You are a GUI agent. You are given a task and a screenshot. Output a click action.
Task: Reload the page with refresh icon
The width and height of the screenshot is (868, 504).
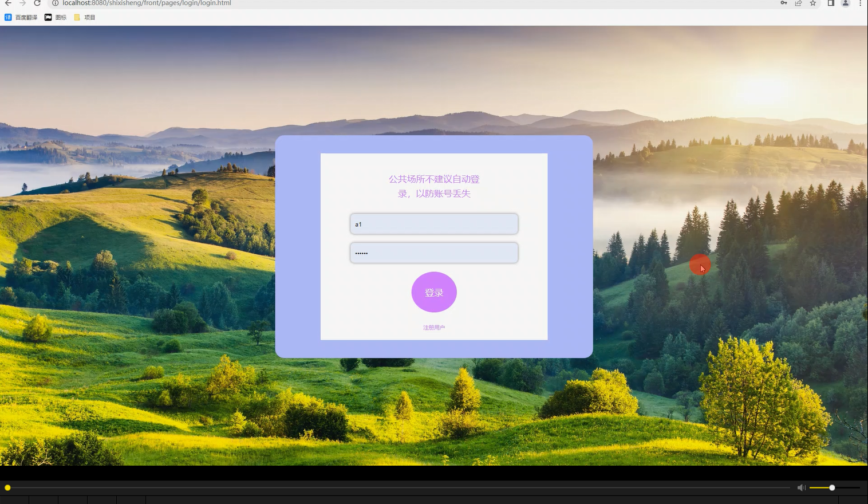pyautogui.click(x=37, y=3)
